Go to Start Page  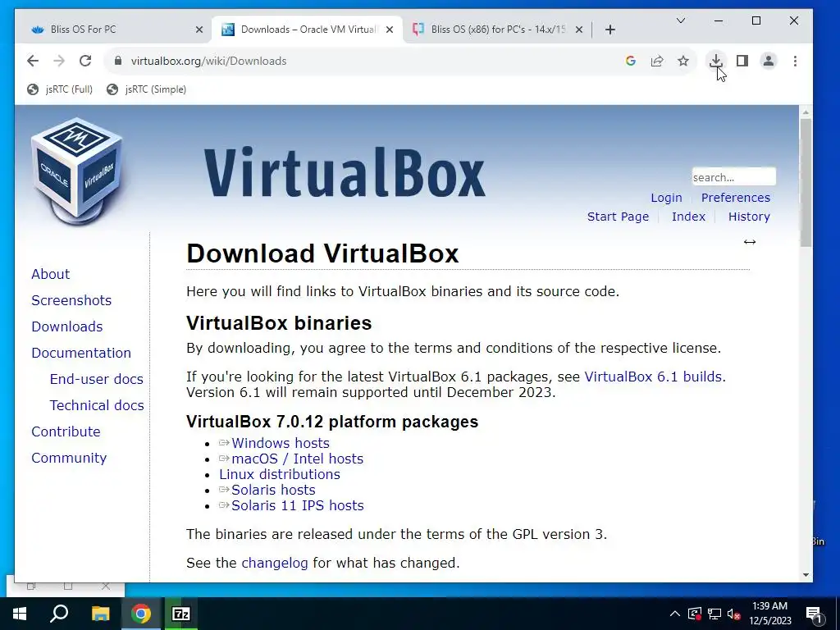click(618, 217)
